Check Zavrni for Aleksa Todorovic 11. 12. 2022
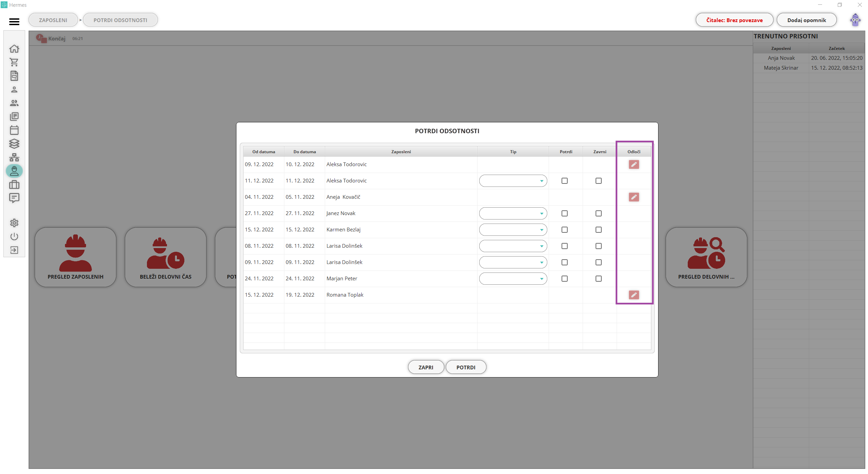The height and width of the screenshot is (474, 868). click(x=599, y=181)
